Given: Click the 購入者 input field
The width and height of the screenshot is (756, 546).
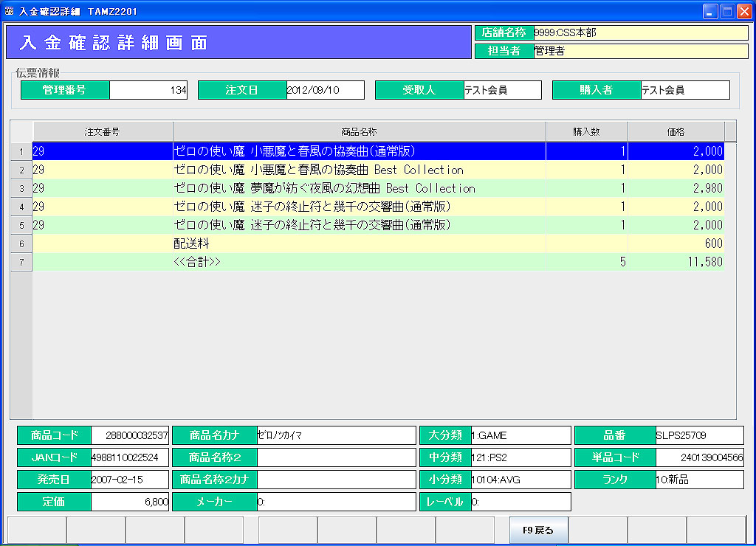Looking at the screenshot, I should 684,90.
